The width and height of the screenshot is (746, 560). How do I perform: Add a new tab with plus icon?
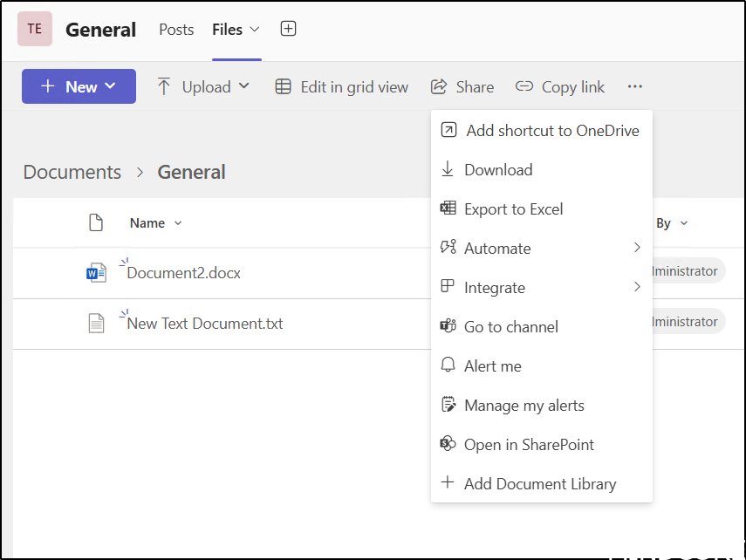(x=288, y=29)
